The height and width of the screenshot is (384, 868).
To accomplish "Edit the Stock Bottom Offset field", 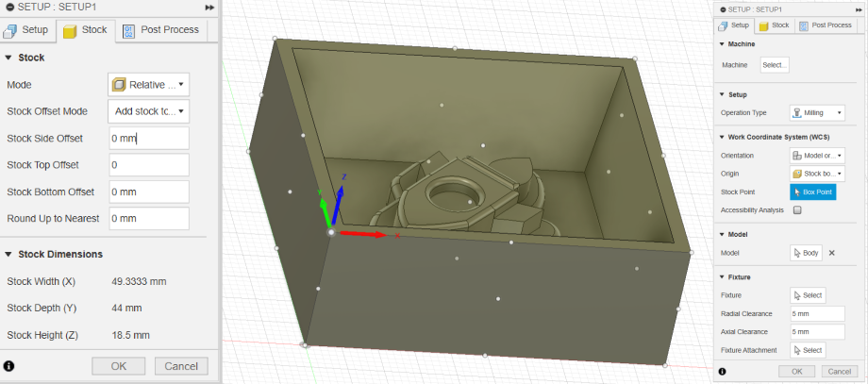I will point(149,192).
